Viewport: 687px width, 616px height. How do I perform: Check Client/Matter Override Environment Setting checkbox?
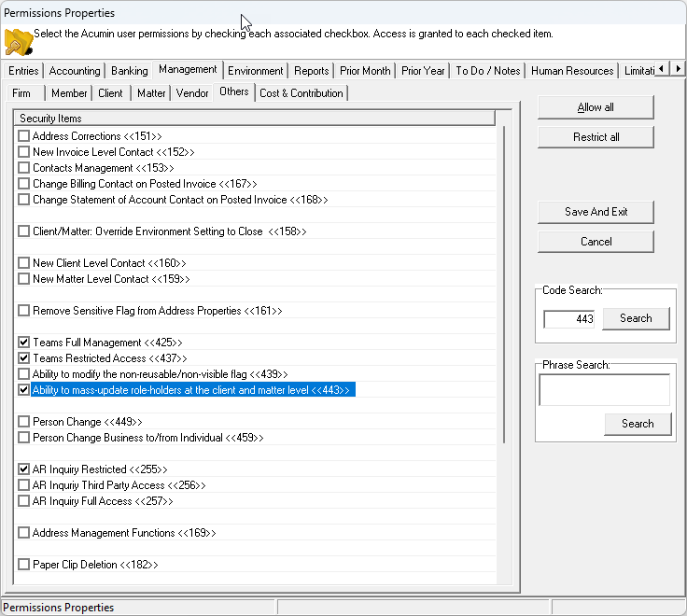pyautogui.click(x=23, y=231)
